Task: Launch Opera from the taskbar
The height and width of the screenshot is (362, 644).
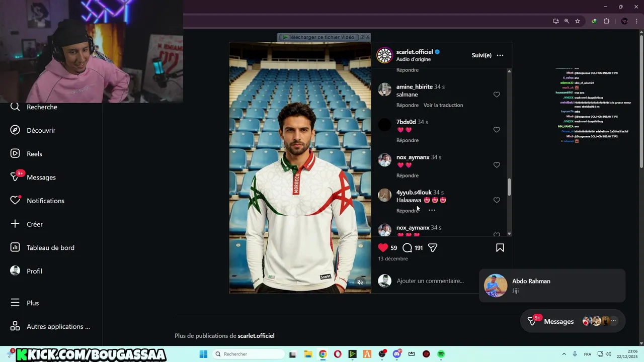Action: point(338,354)
